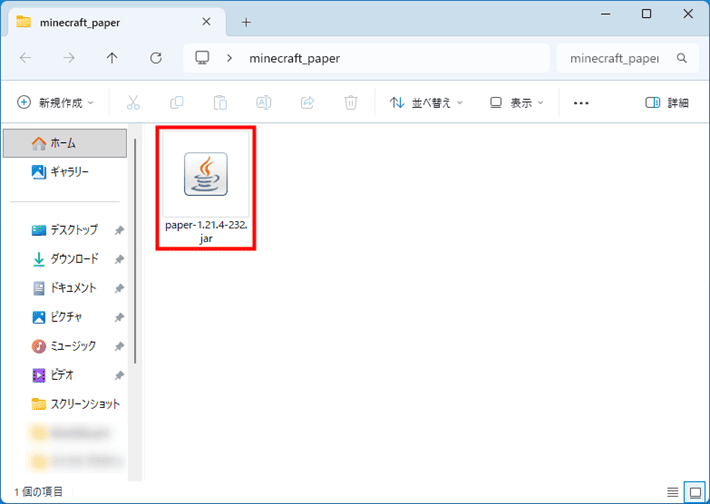Go up one folder level arrow
This screenshot has height=504, width=710.
112,58
